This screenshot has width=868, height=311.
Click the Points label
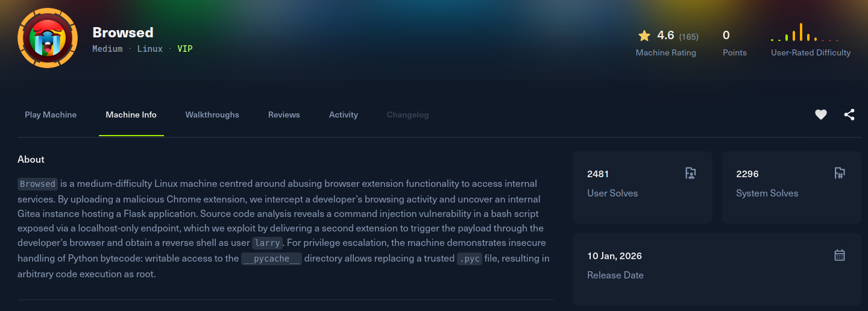735,52
